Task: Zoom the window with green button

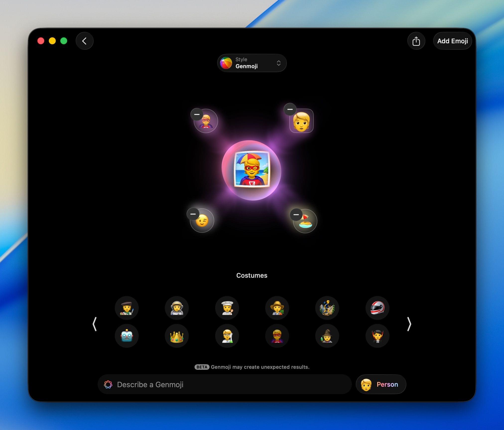Action: coord(64,41)
